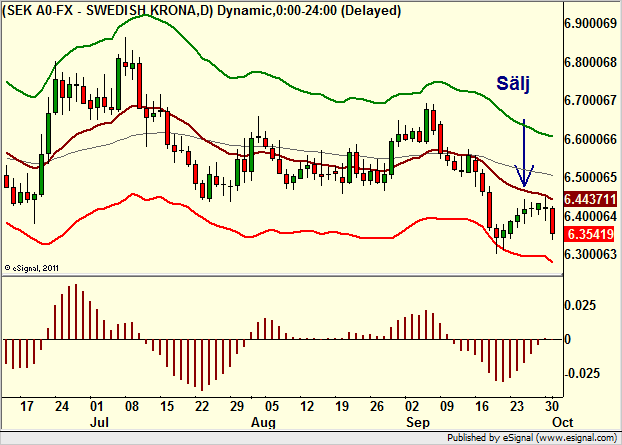Select the 0.025 oscillator axis value
This screenshot has height=445, width=622.
pos(580,305)
